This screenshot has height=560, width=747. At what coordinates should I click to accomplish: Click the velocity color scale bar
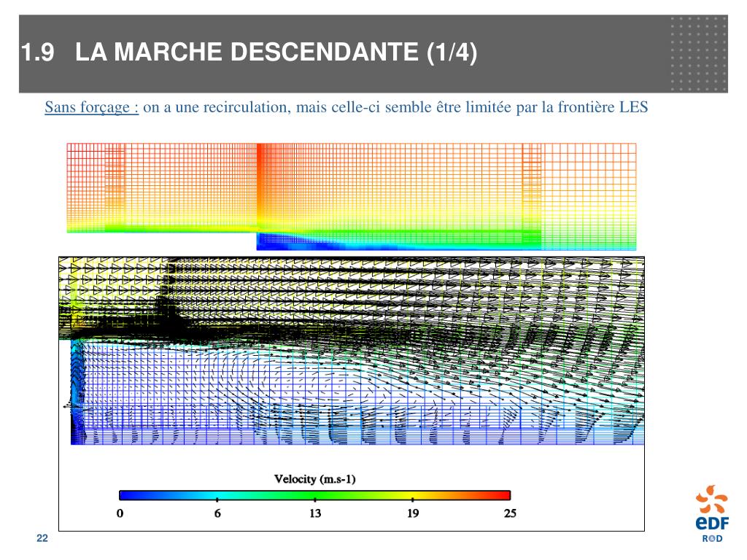click(315, 495)
